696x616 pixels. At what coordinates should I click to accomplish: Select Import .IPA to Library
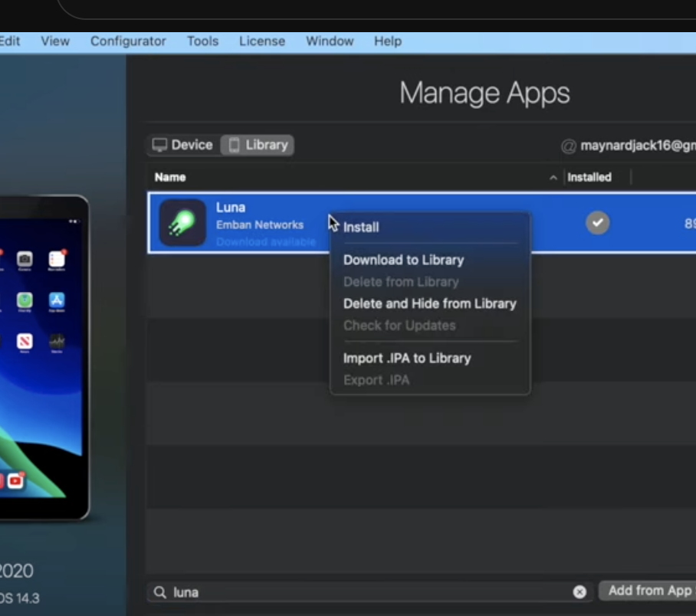[406, 358]
